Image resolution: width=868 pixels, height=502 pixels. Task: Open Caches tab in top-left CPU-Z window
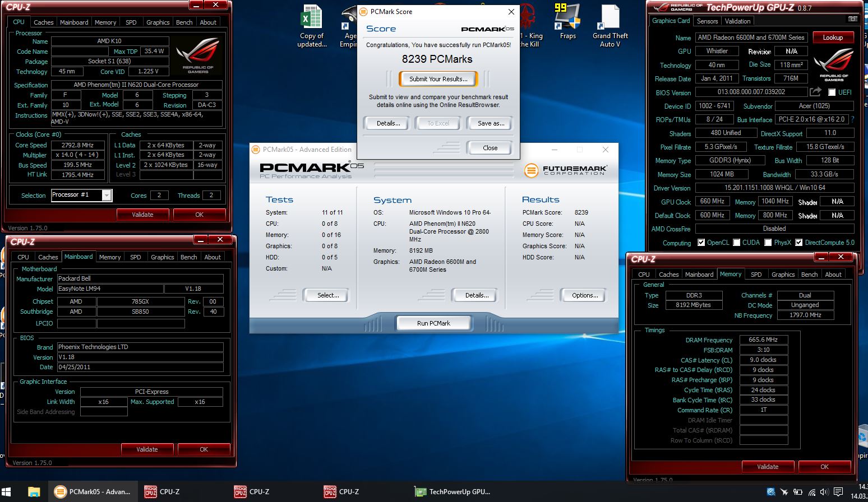click(43, 22)
